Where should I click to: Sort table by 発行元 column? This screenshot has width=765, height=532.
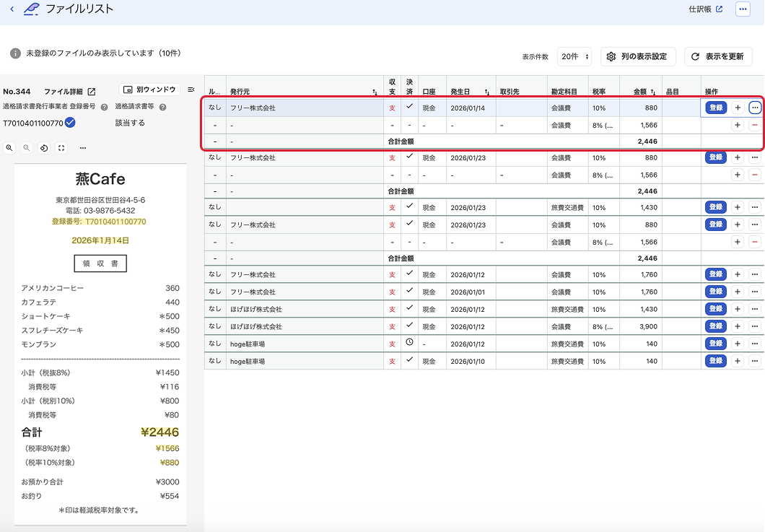click(375, 92)
